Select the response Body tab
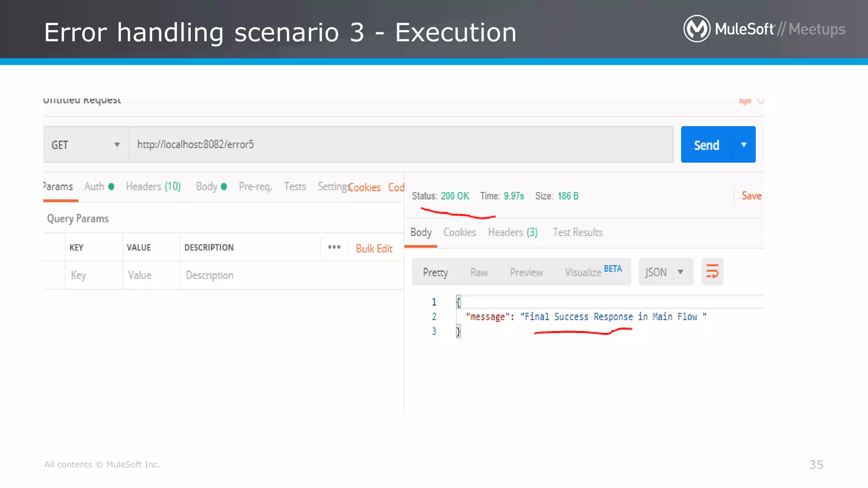 point(421,232)
